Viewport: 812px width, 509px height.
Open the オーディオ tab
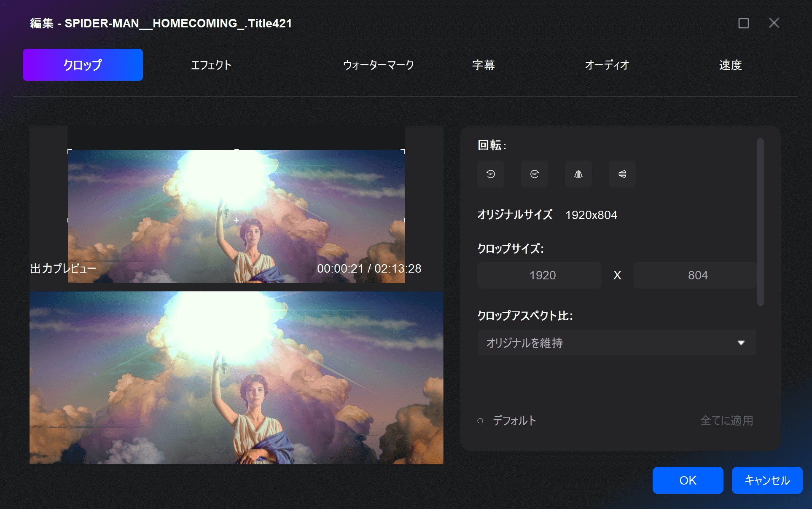(607, 65)
